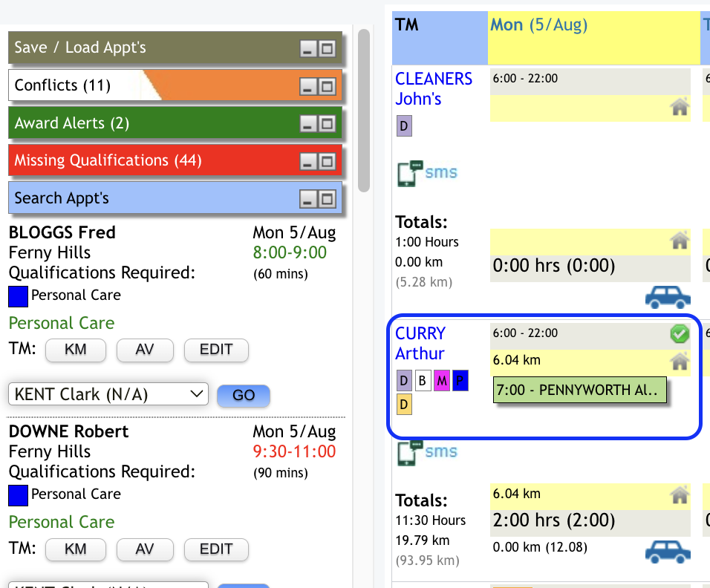The height and width of the screenshot is (588, 710).
Task: Send SMS to CLEANERS John's
Action: tap(427, 174)
